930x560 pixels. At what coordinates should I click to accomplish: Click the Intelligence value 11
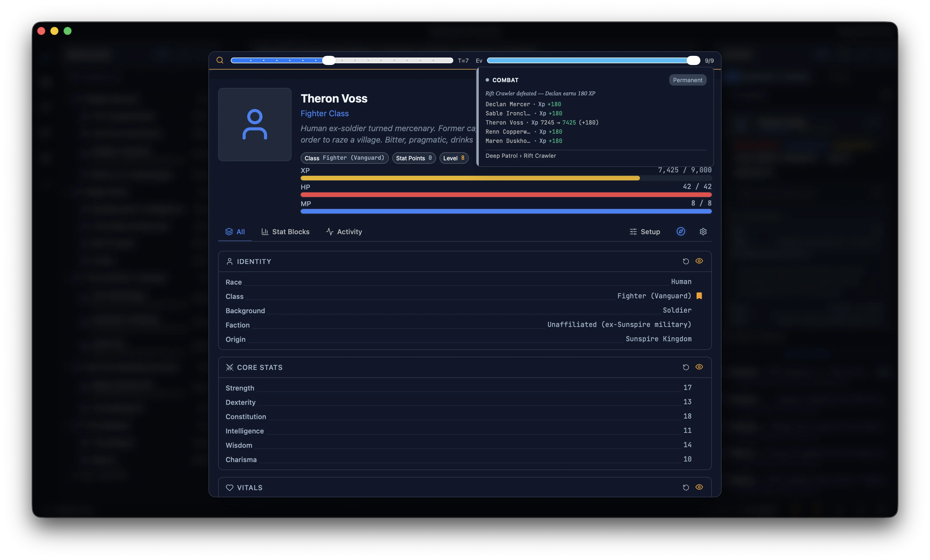[x=687, y=431]
